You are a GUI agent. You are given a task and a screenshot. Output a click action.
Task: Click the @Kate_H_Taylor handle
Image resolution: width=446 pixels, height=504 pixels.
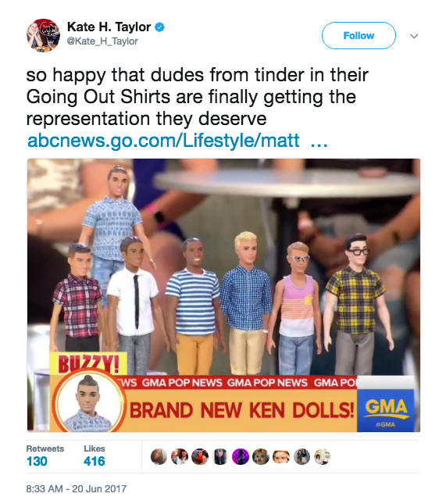102,41
